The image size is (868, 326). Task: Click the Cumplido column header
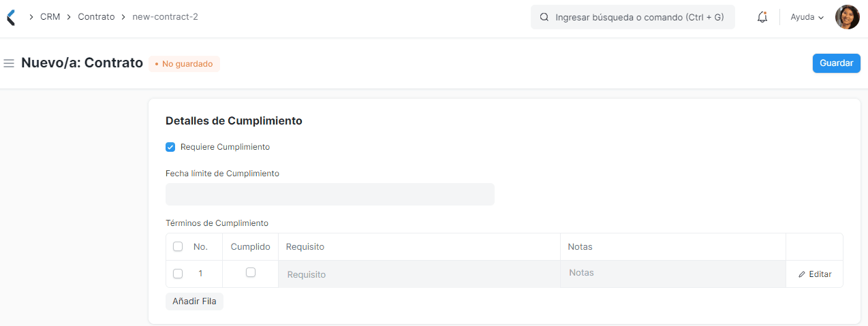tap(251, 246)
